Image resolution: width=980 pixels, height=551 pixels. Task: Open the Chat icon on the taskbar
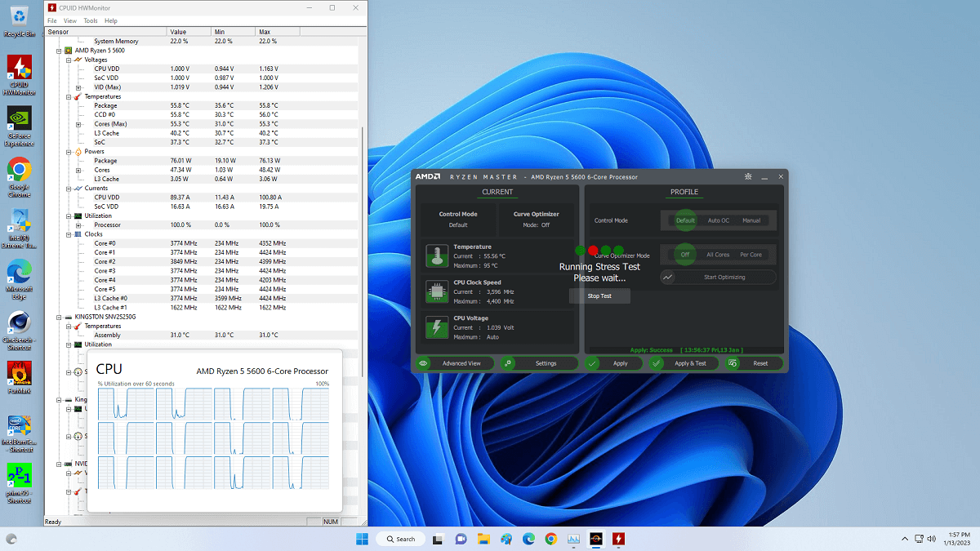461,539
